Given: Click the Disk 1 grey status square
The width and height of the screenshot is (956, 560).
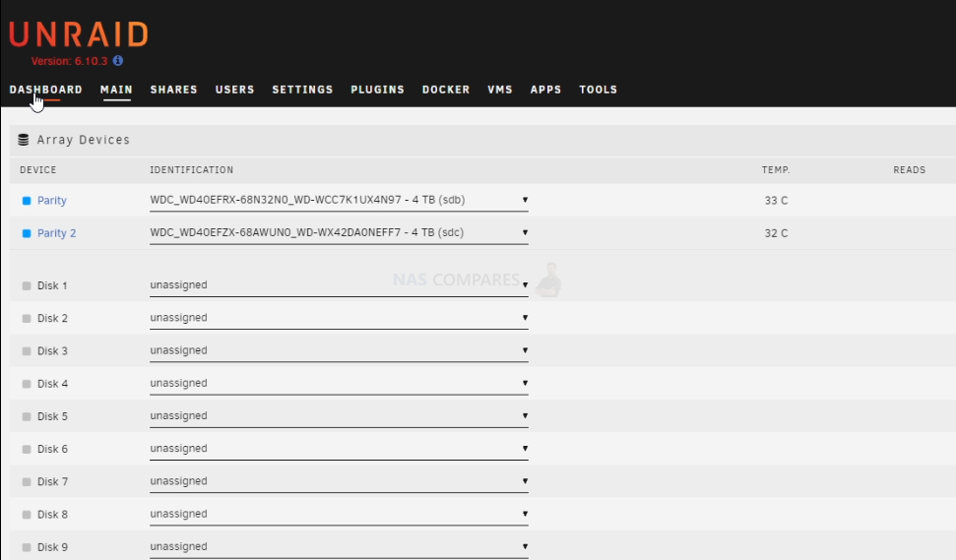Looking at the screenshot, I should (x=27, y=285).
